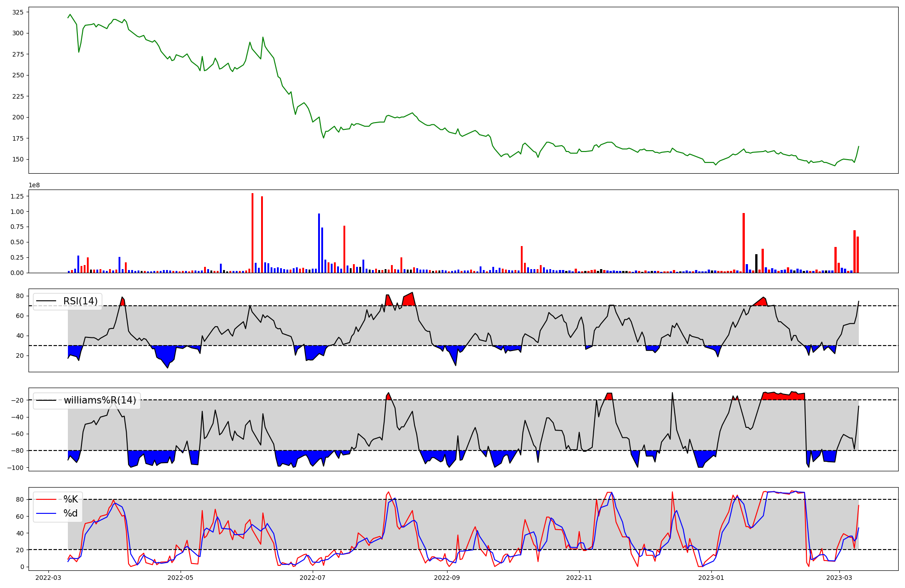Image resolution: width=905 pixels, height=588 pixels.
Task: Click the RSI(14) legend label
Action: 80,301
